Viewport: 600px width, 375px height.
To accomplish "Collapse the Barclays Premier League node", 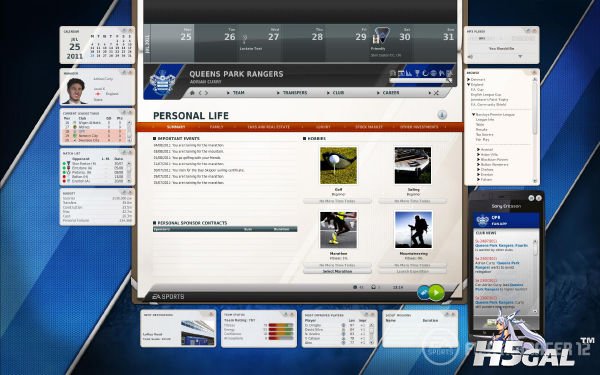I will (473, 114).
